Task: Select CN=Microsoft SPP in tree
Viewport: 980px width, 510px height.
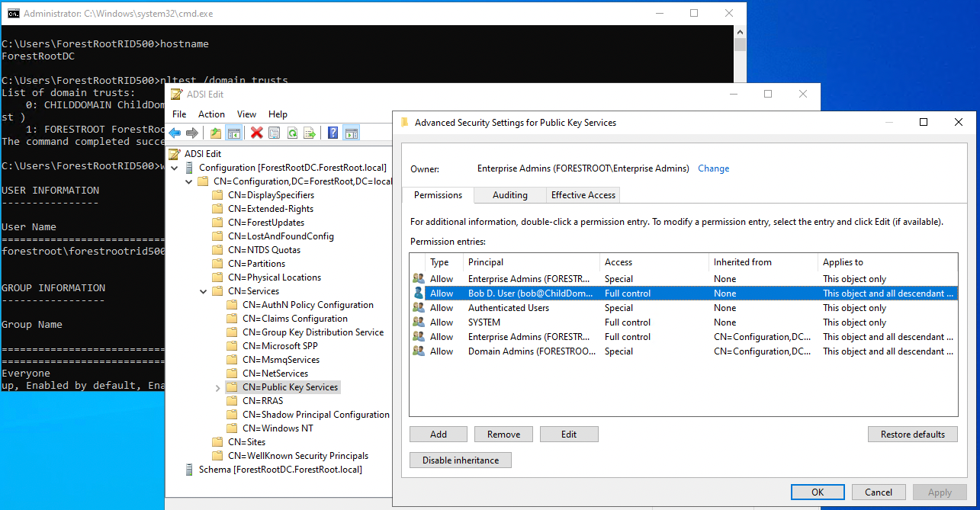Action: (280, 346)
